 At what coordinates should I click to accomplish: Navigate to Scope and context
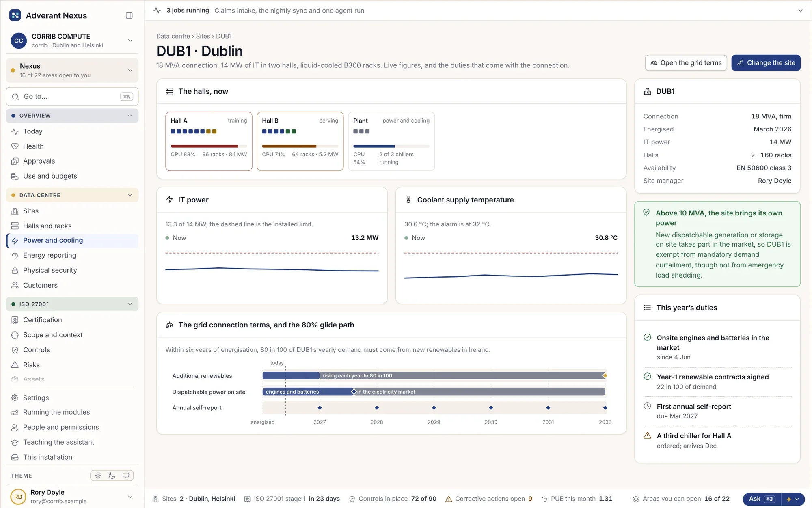(72, 335)
